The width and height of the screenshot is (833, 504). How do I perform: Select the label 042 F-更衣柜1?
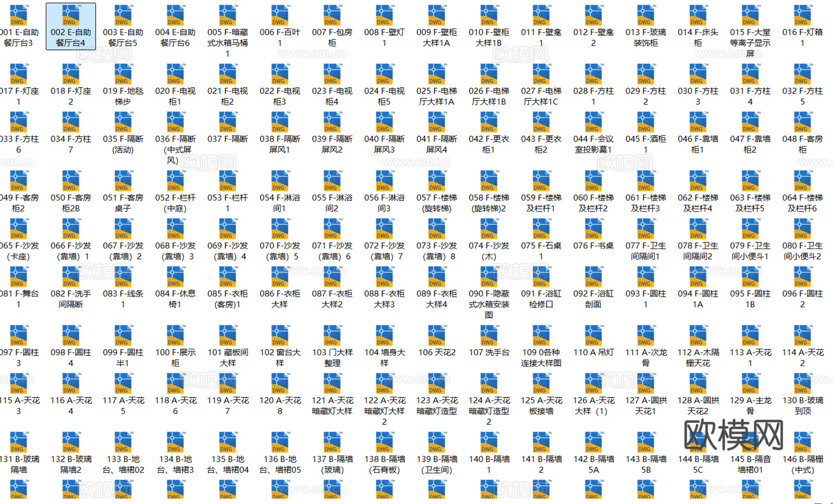pyautogui.click(x=489, y=144)
